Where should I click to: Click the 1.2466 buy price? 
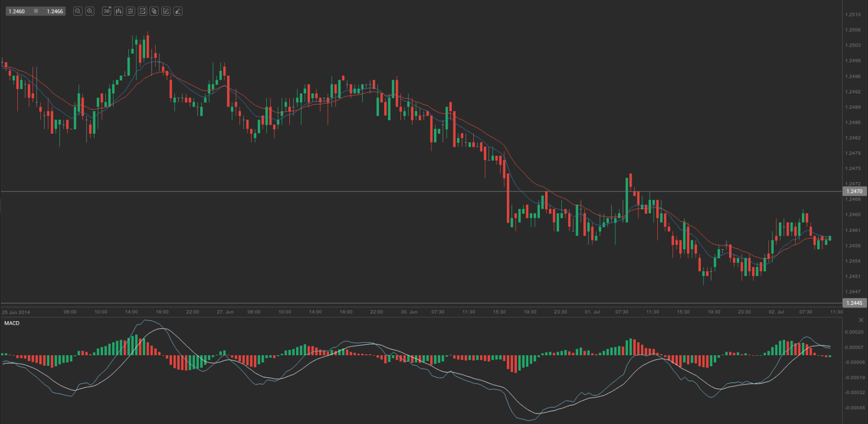tap(55, 11)
